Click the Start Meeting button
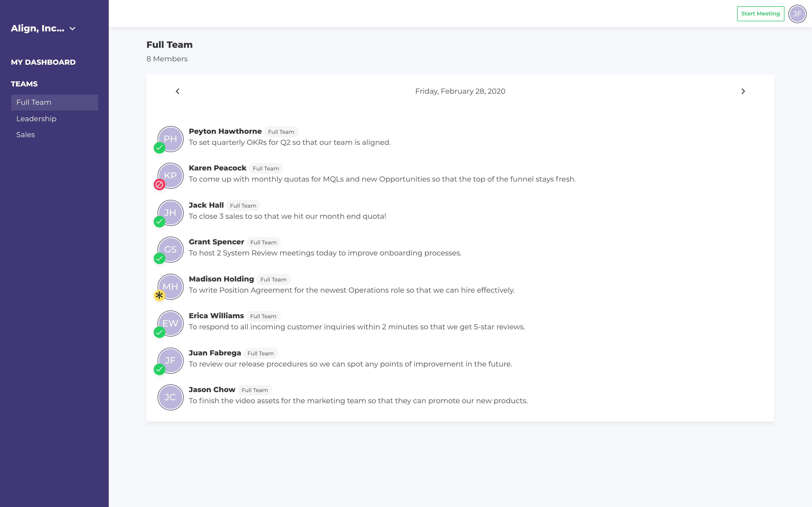This screenshot has height=507, width=812. pos(760,14)
